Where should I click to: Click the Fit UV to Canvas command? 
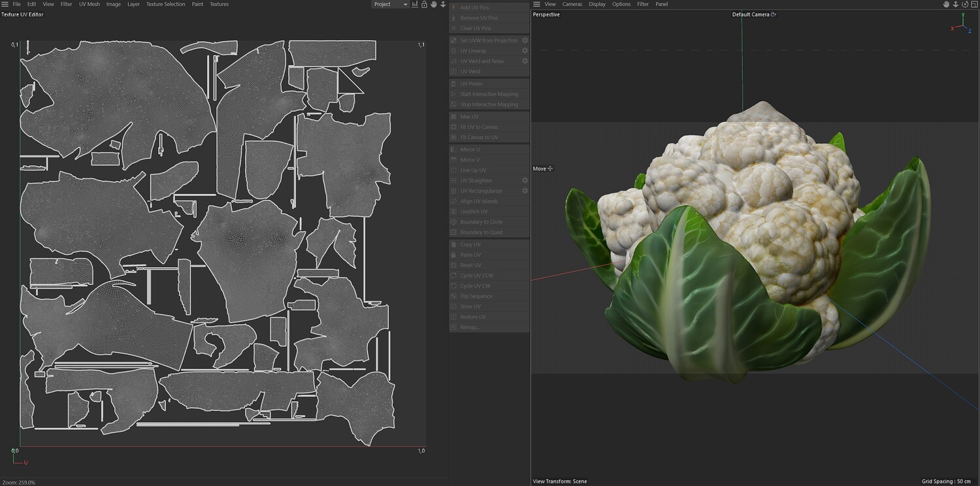click(489, 127)
